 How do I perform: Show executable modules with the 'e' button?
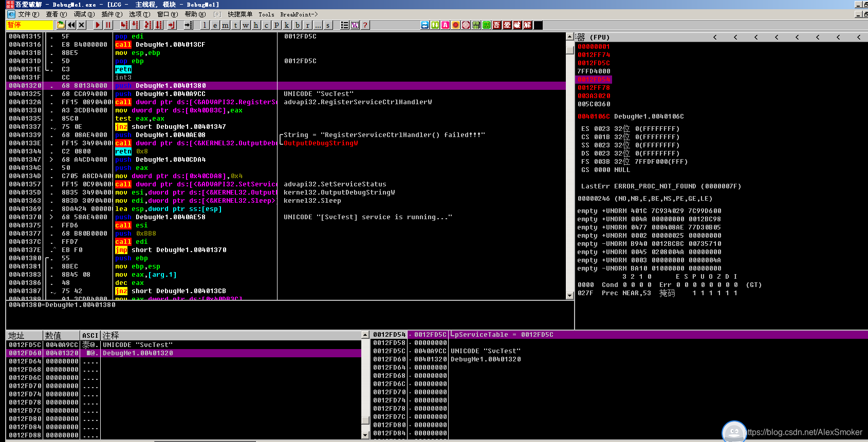pos(215,25)
